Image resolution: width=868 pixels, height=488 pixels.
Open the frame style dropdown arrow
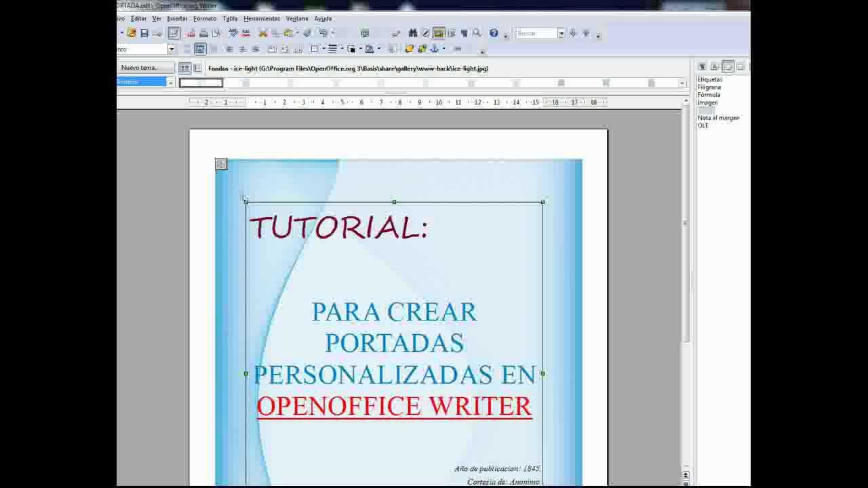tap(171, 49)
